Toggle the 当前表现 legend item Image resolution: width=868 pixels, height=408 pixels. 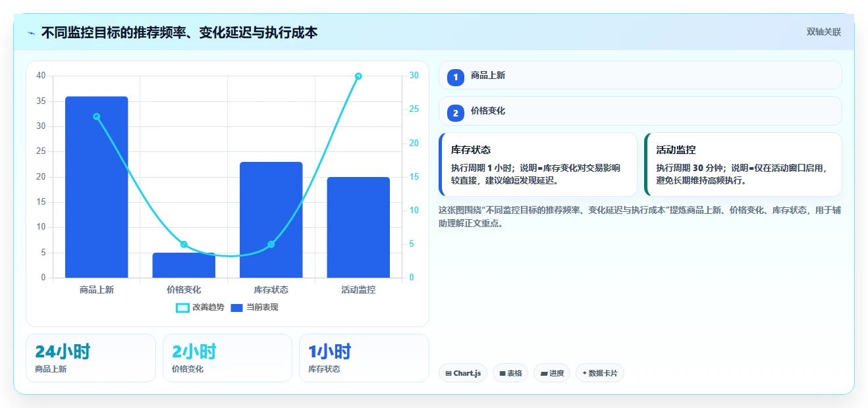click(x=254, y=307)
